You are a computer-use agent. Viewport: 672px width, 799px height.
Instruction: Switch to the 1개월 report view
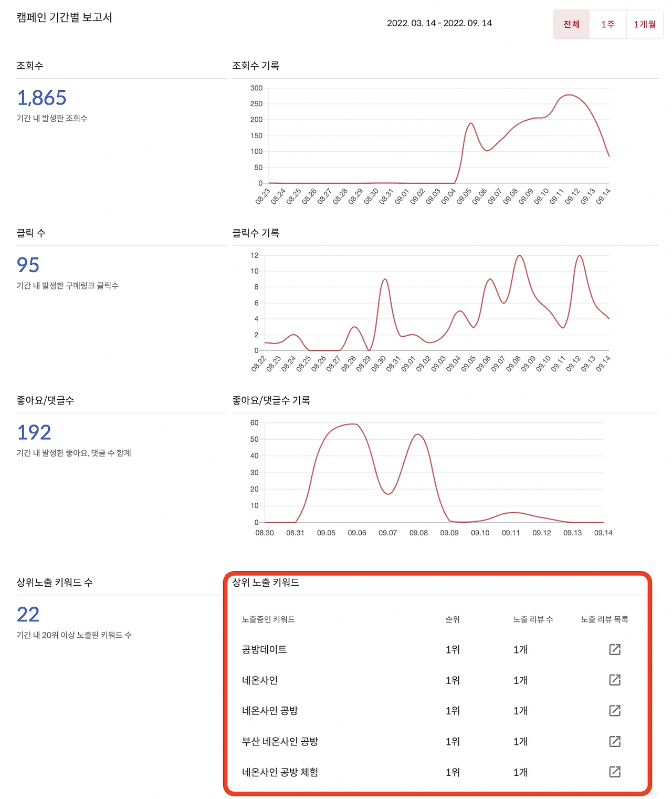pos(644,24)
